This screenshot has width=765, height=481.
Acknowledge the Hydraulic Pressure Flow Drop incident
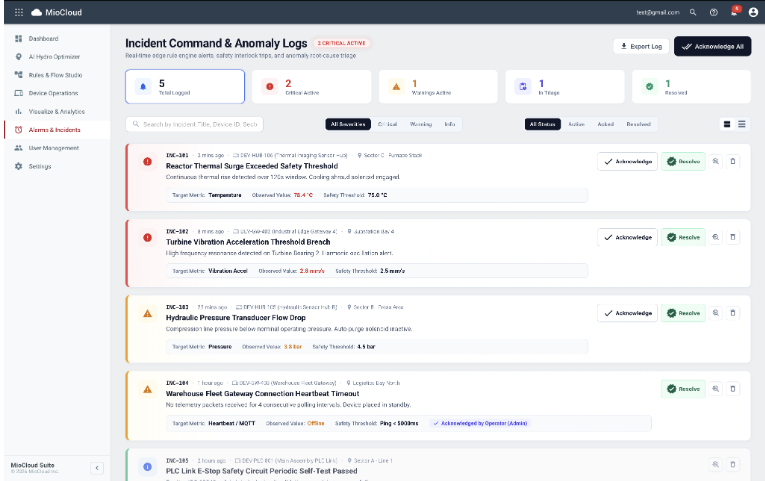tap(627, 313)
